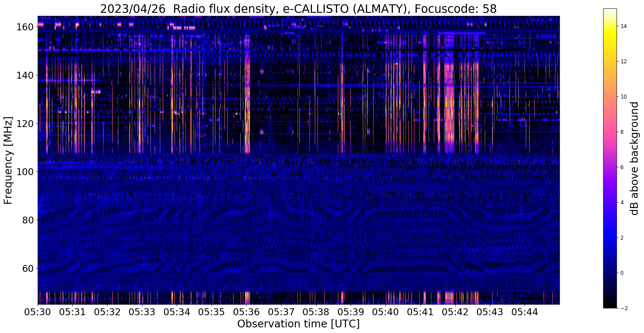Click the 05:43 time tick label
644x333 pixels.
490,312
